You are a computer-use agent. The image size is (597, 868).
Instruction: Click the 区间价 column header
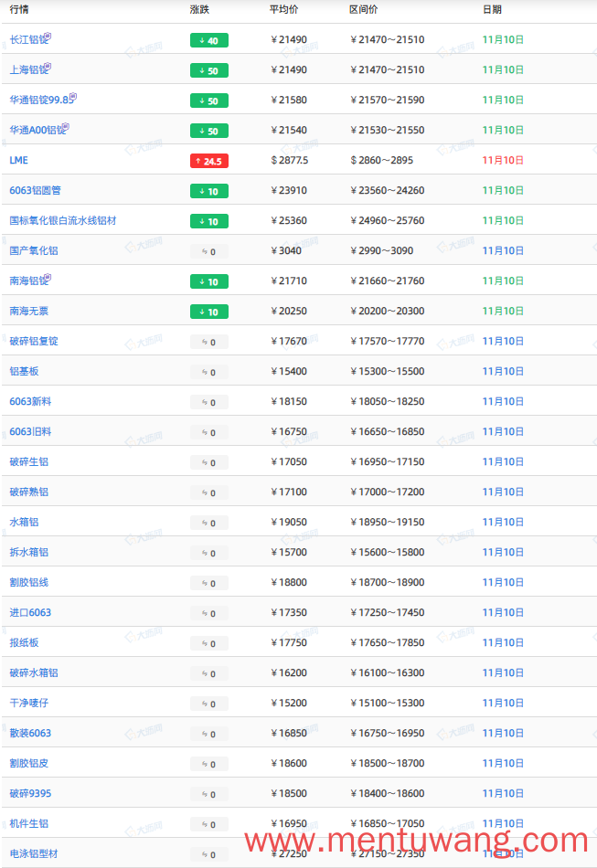coord(363,9)
